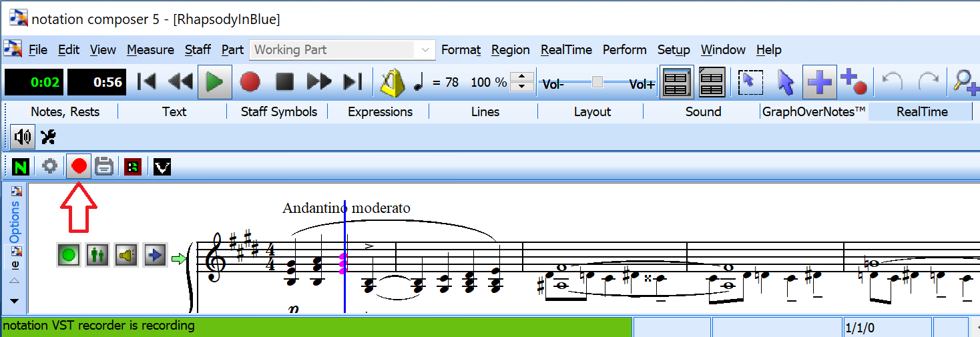Open the Measure menu
The width and height of the screenshot is (980, 337).
(150, 50)
